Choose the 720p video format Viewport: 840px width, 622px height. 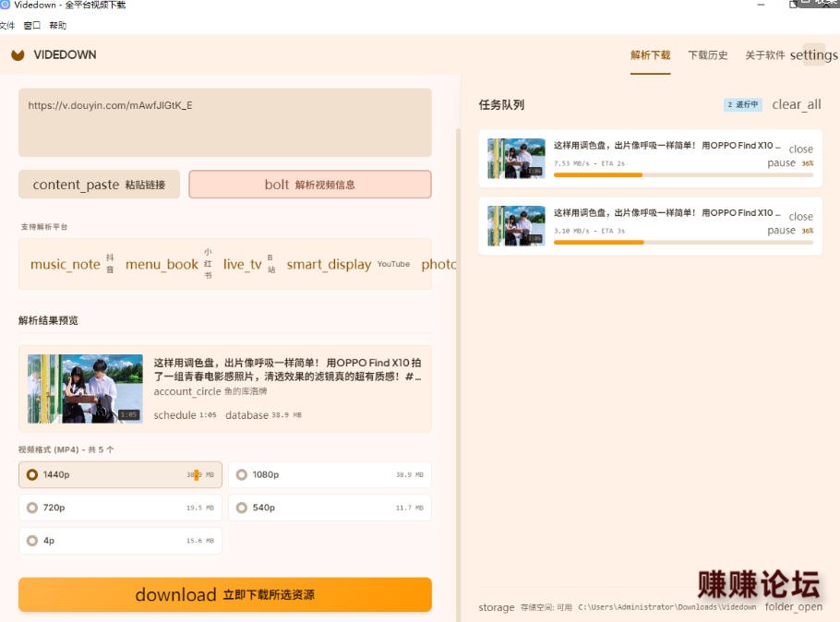[x=120, y=508]
